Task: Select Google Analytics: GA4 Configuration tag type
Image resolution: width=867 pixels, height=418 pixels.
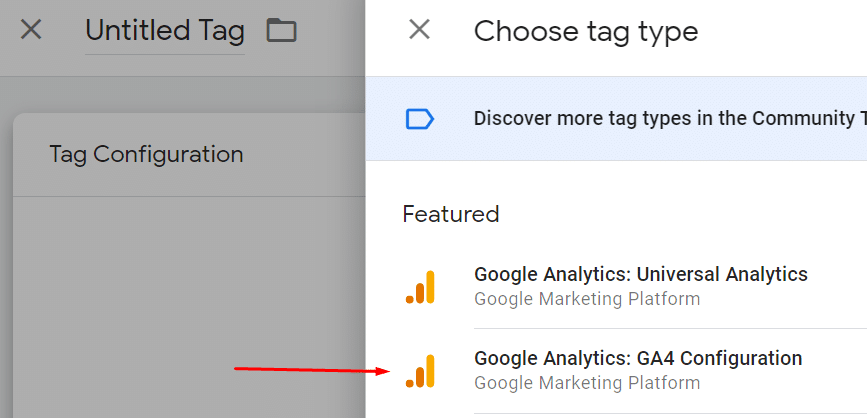Action: coord(638,358)
